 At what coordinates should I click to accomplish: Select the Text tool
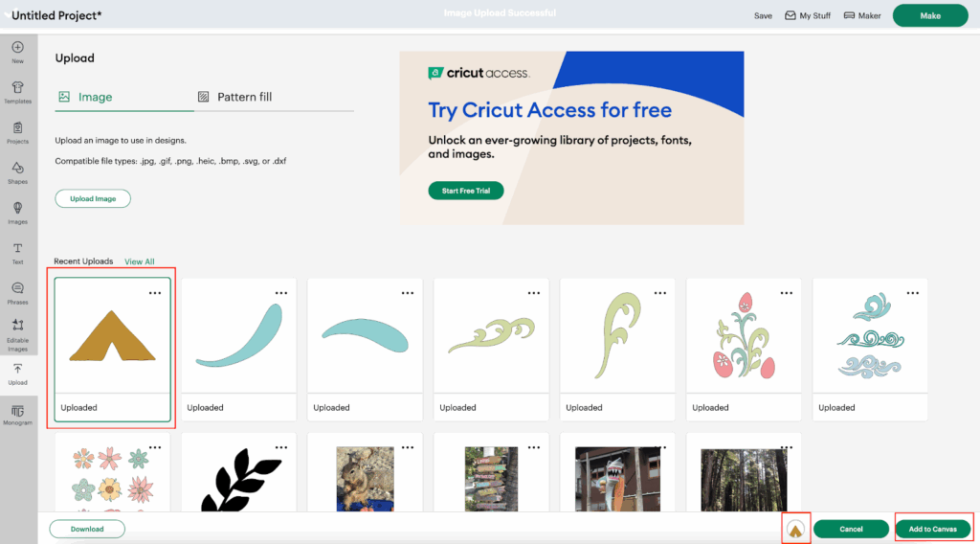[x=17, y=248]
